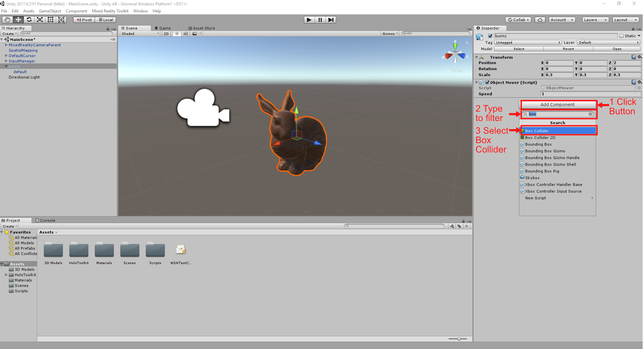The height and width of the screenshot is (349, 644).
Task: Expand the MixedRealityCameraParent tree item
Action: coord(6,45)
